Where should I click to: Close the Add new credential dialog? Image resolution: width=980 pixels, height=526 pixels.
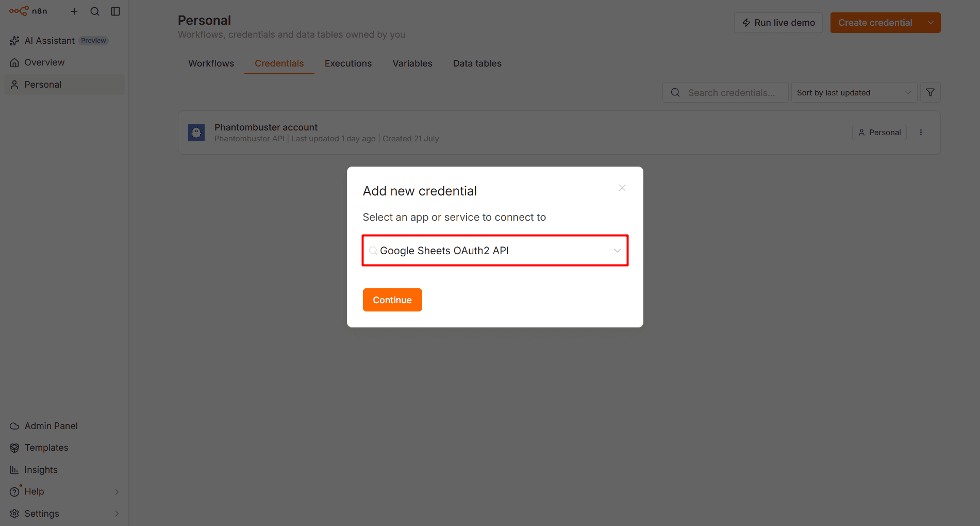click(x=622, y=188)
